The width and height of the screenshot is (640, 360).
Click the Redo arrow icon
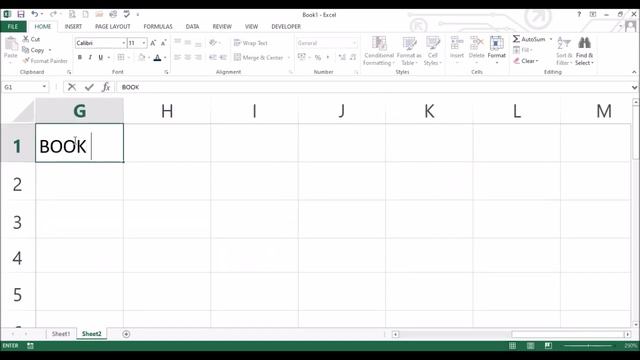pos(53,14)
